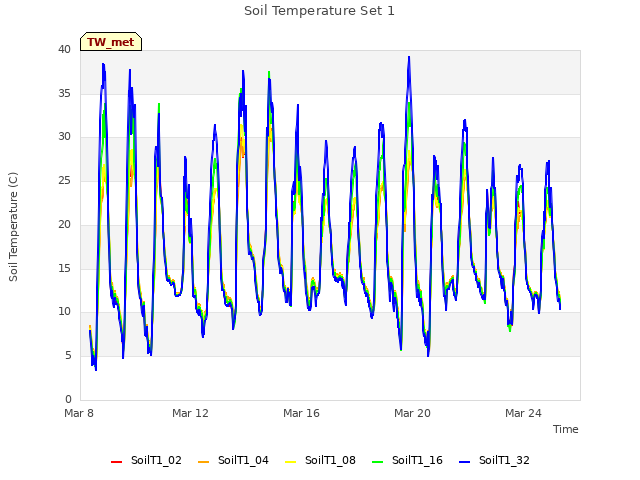The image size is (640, 480).
Task: Click the 15 y-axis tick label
Action: (x=64, y=268)
